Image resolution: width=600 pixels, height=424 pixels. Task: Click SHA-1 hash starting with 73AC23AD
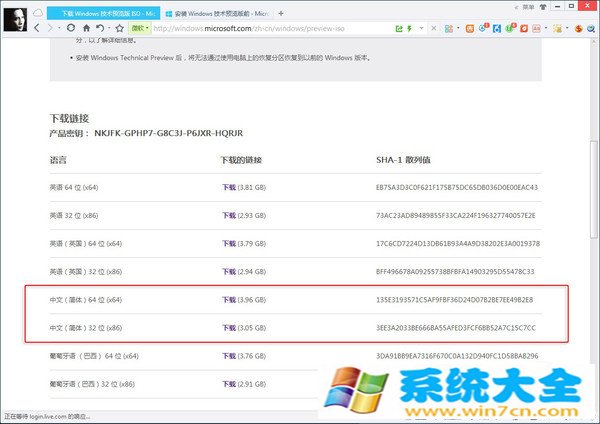tap(456, 215)
